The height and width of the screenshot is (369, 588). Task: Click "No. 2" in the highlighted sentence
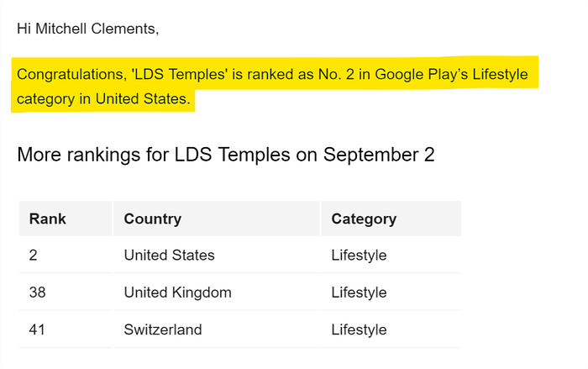pos(336,74)
